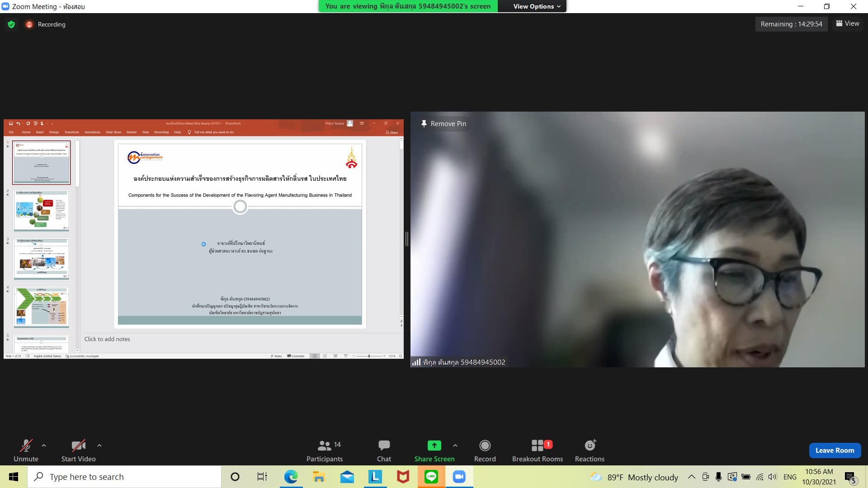868x488 pixels.
Task: Leave the breakout room
Action: 835,450
